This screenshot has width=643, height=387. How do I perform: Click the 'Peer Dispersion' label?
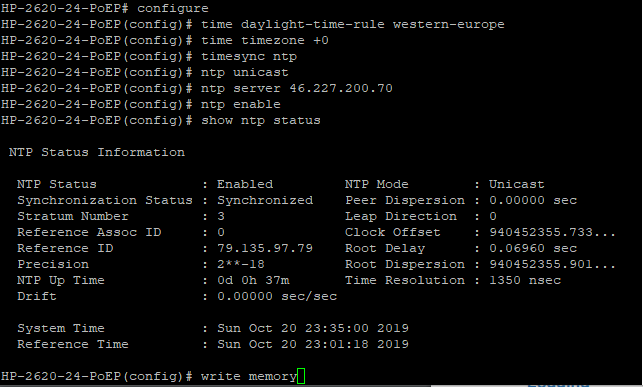405,200
